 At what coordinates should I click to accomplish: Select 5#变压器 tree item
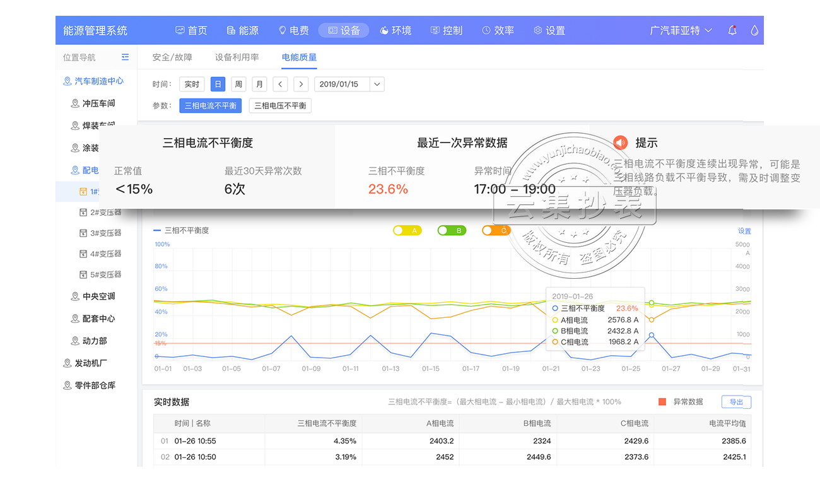click(106, 274)
